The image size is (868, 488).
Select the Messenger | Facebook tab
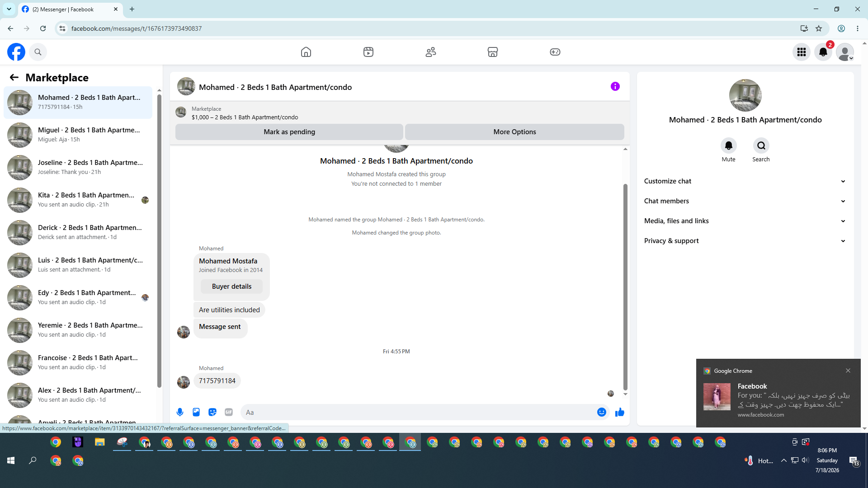tap(70, 9)
